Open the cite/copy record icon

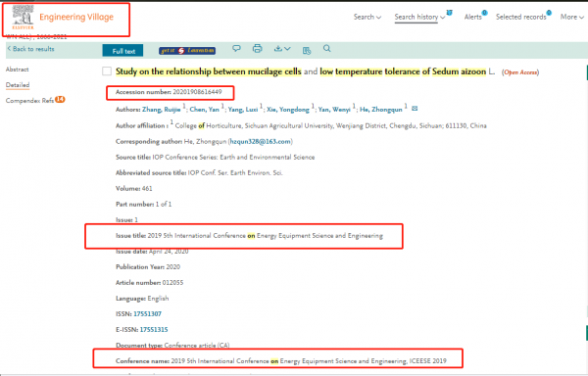coord(307,51)
